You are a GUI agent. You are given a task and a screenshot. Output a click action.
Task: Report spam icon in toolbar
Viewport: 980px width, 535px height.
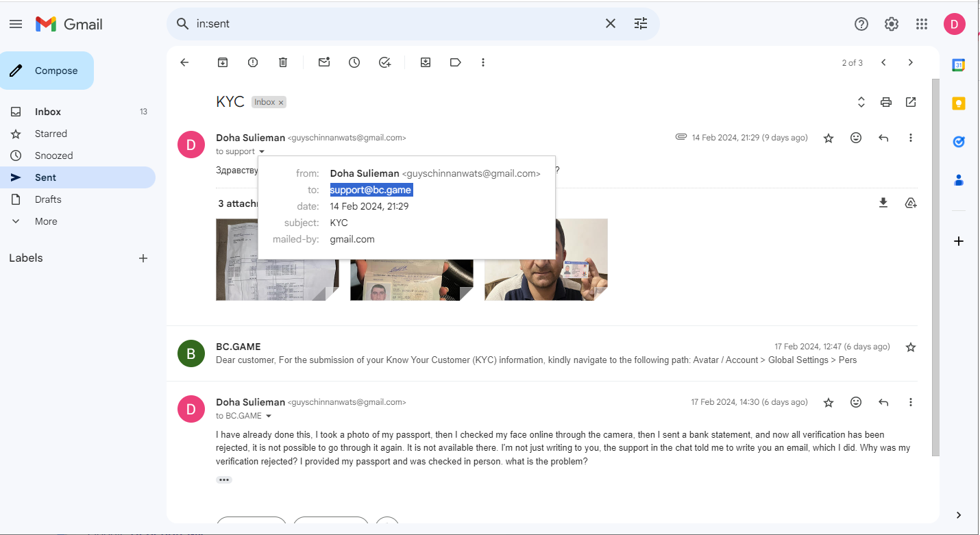tap(253, 62)
